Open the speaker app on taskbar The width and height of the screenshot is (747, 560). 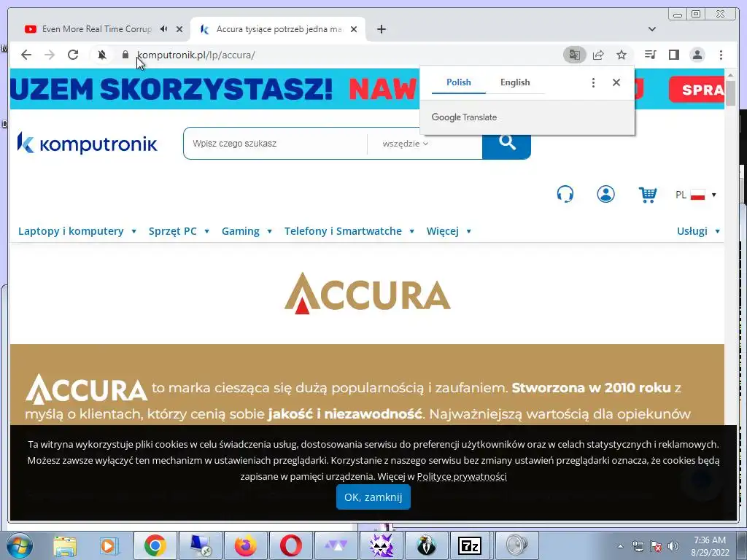point(517,545)
